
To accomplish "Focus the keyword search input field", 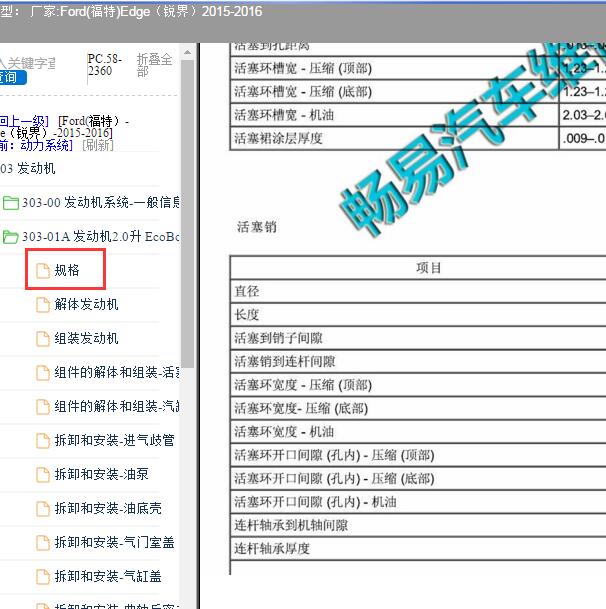I will 27,63.
